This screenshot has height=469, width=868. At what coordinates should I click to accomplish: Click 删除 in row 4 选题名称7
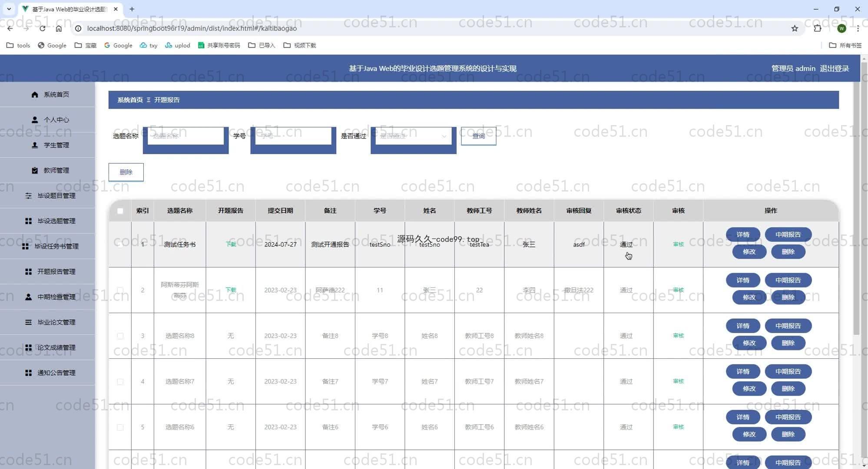tap(788, 389)
